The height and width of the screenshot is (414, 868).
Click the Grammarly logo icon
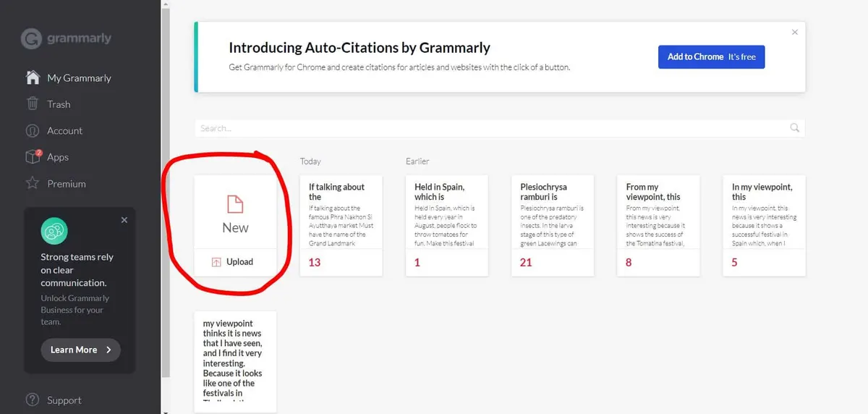(x=31, y=38)
